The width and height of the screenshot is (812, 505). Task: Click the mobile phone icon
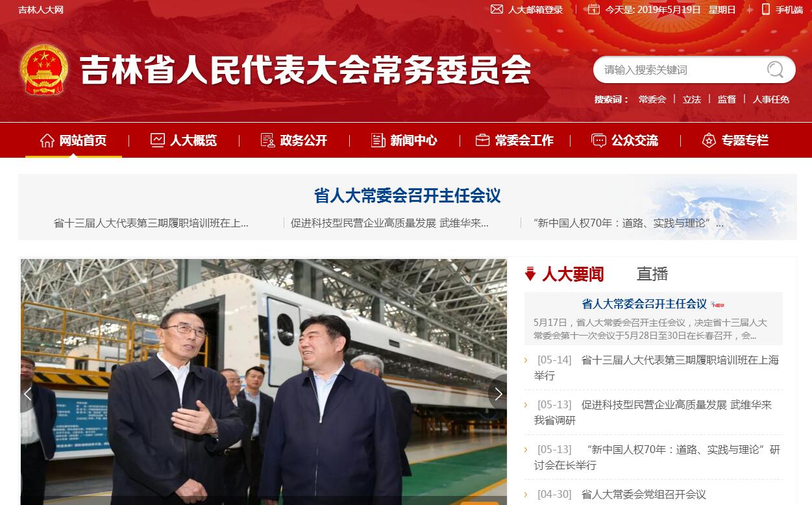click(x=765, y=9)
